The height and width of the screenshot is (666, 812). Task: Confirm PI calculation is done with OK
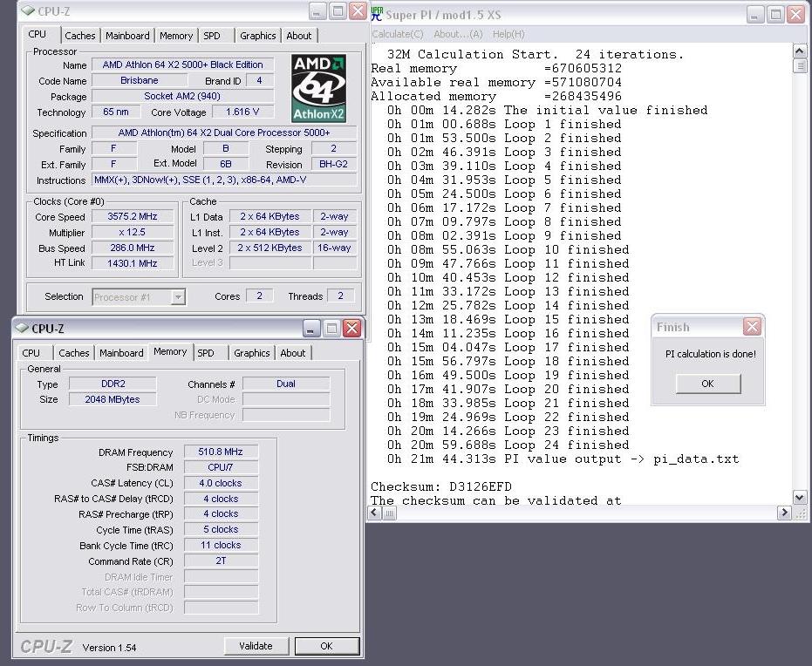click(x=708, y=384)
